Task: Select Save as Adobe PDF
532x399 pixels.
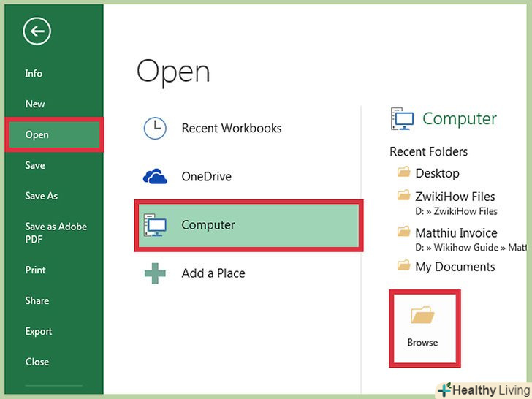Action: coord(56,232)
